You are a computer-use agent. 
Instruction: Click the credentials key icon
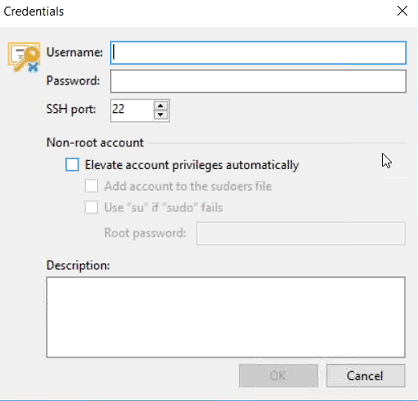coord(24,57)
